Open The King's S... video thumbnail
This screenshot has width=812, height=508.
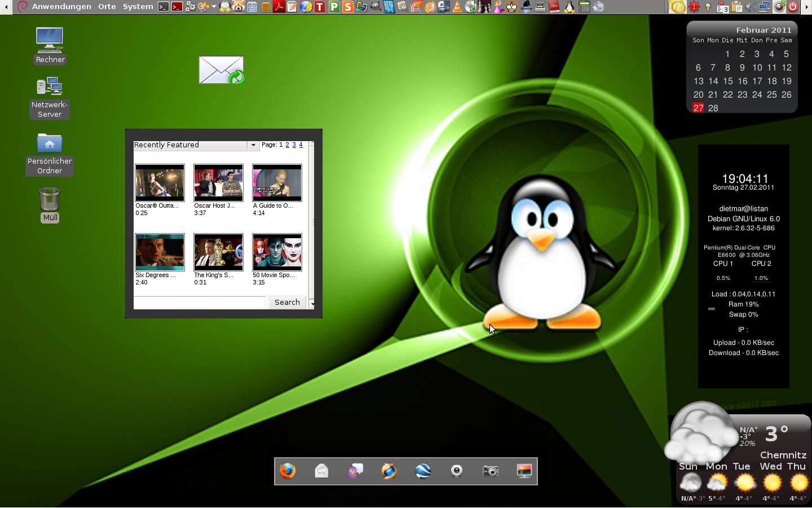218,252
